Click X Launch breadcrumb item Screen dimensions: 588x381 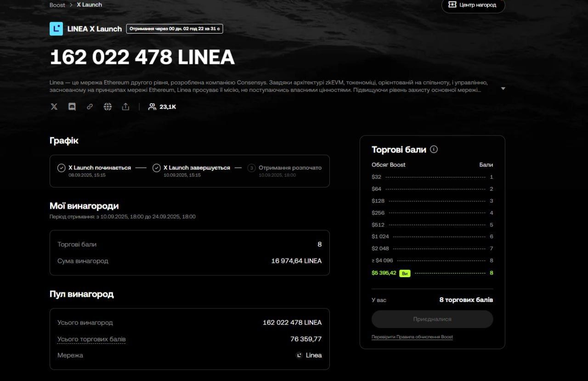coord(89,5)
